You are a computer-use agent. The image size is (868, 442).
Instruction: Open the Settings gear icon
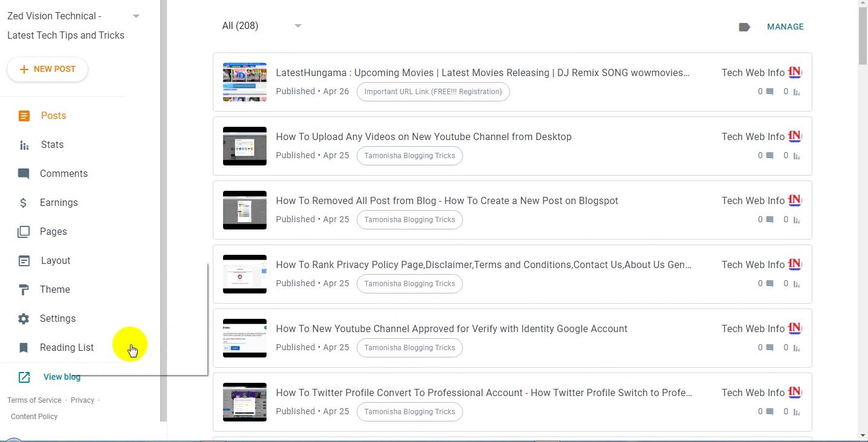coord(24,319)
